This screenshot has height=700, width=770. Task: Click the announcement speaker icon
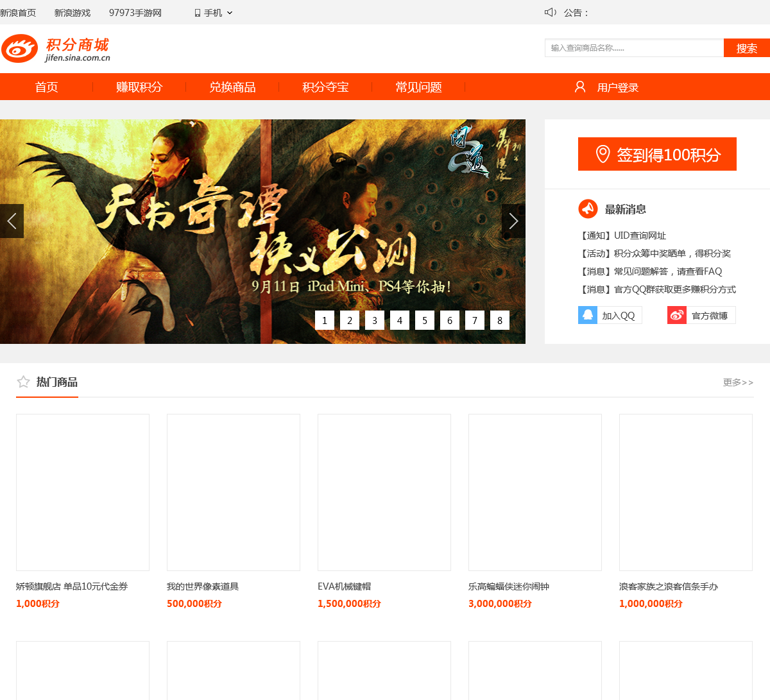point(551,12)
